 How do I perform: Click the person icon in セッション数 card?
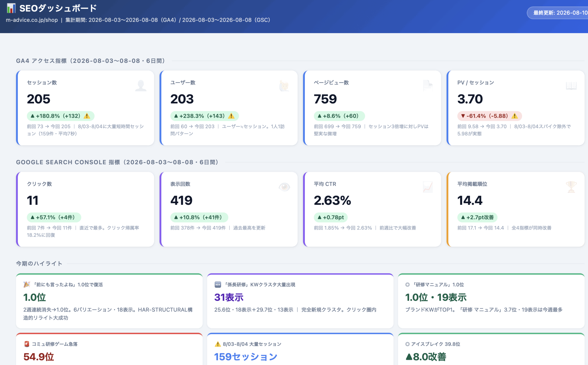click(x=141, y=86)
